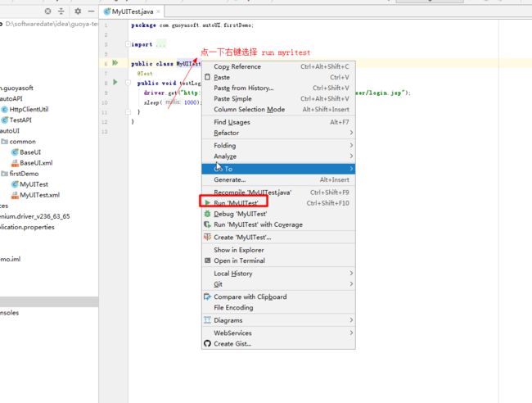532x403 pixels.
Task: Open BaseUI class in project tree
Action: click(x=30, y=152)
